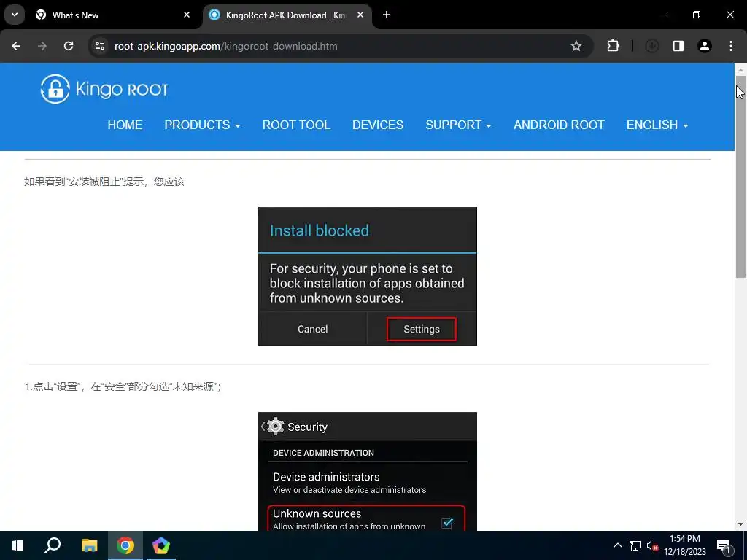Open the DEVICES page

pyautogui.click(x=378, y=125)
